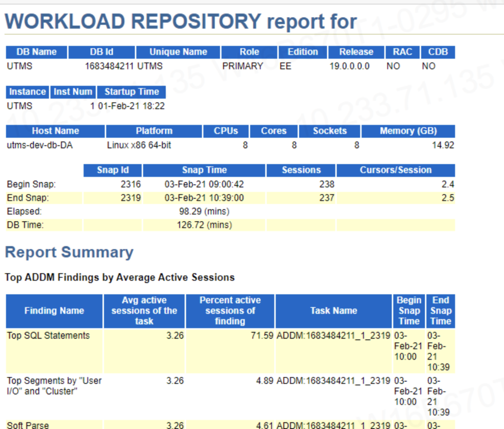Click the 'Percent active sessions of finding' header

pyautogui.click(x=230, y=311)
